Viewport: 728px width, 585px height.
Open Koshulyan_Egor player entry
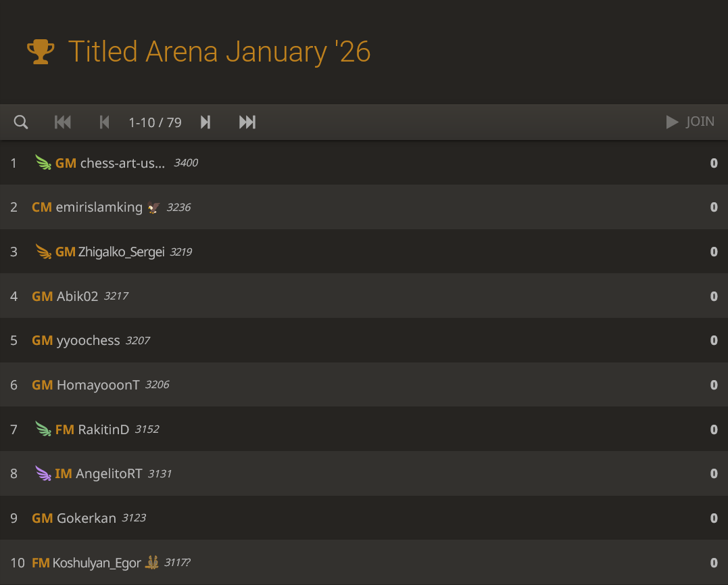pos(97,563)
